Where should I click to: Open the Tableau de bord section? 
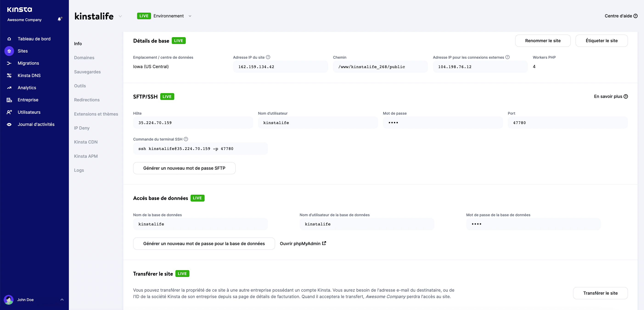coord(34,39)
